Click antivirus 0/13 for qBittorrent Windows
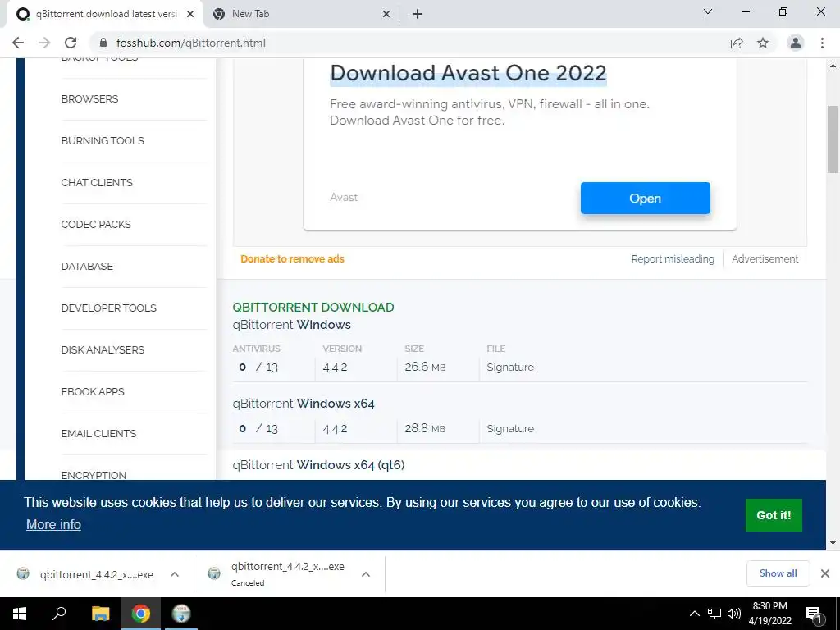Viewport: 840px width, 630px height. coord(258,367)
